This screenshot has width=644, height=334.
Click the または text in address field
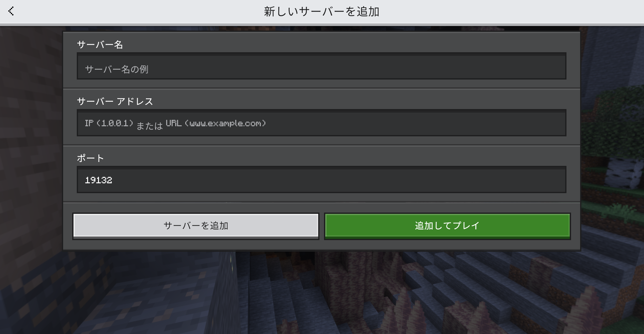coord(150,126)
